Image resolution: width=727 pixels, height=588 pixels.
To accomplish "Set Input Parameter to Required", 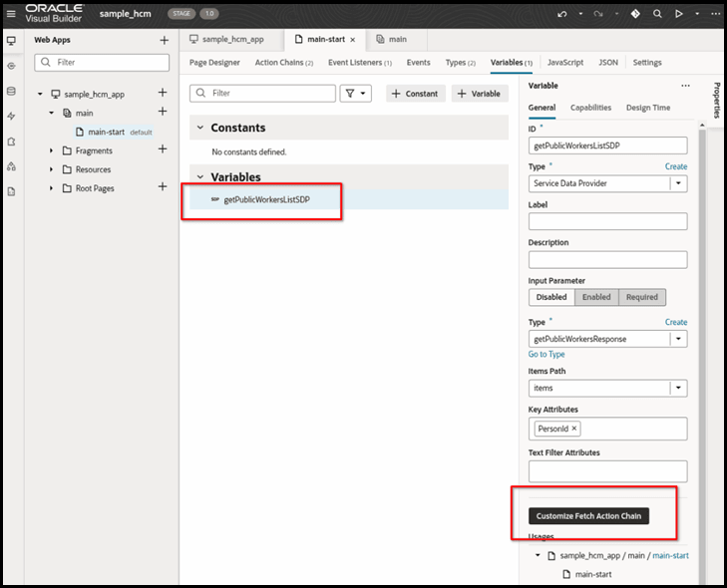I will tap(642, 297).
